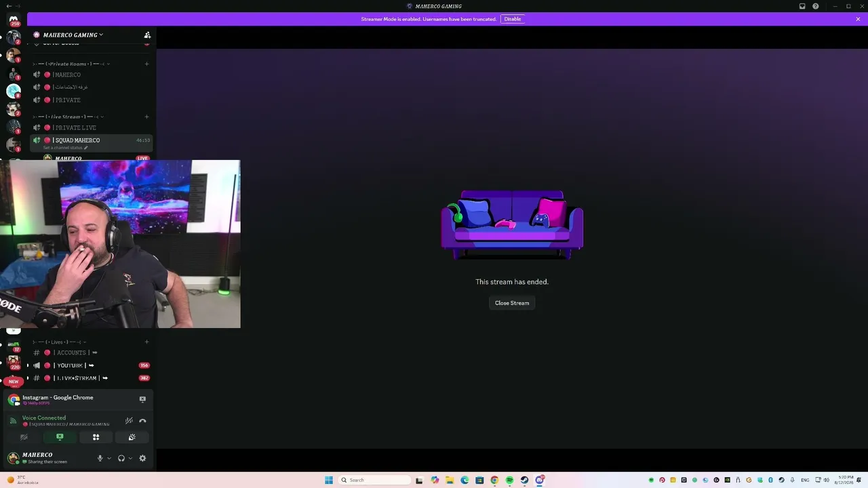Disable Streamer Mode from the banner
This screenshot has height=488, width=868.
(513, 19)
